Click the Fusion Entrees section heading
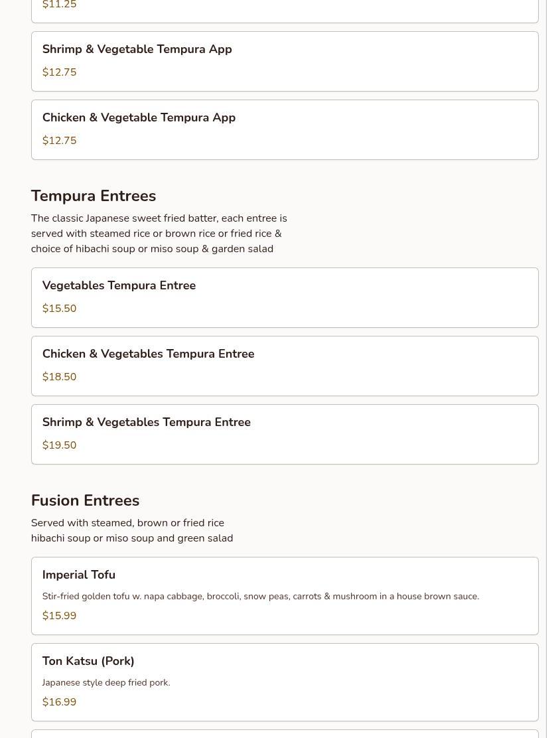 [x=85, y=500]
